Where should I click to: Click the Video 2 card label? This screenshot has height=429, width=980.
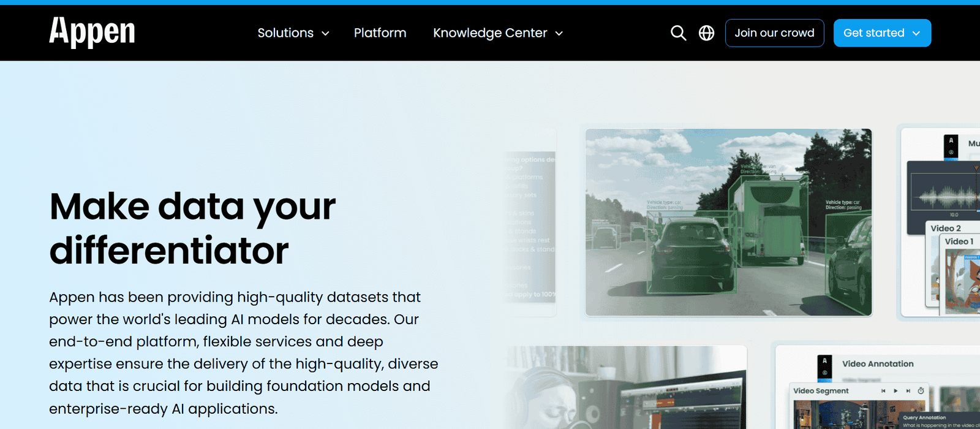946,228
